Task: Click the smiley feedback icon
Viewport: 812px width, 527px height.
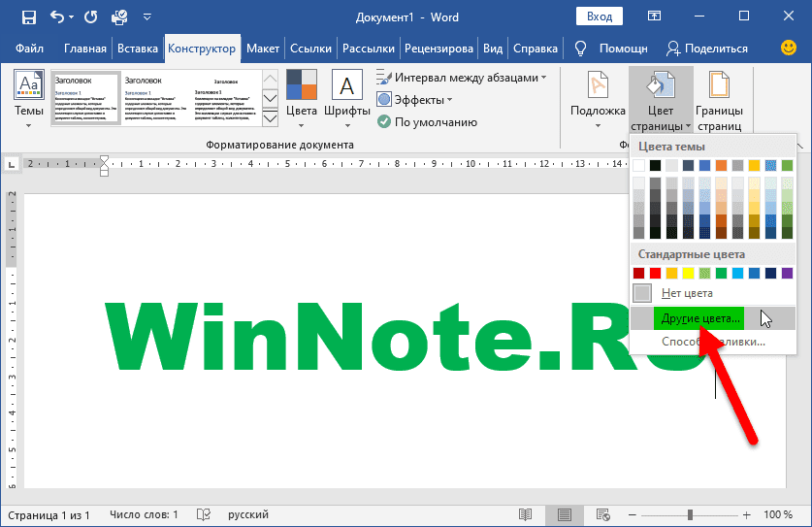Action: click(x=788, y=48)
